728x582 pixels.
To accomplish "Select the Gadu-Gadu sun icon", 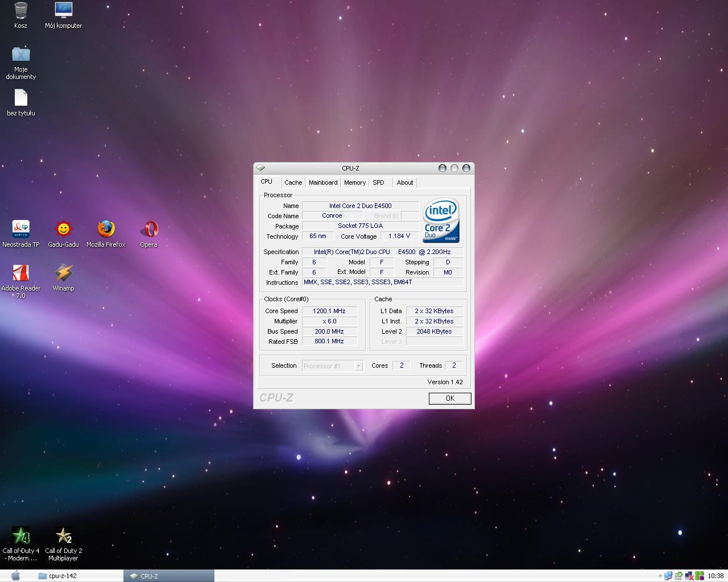I will [63, 234].
